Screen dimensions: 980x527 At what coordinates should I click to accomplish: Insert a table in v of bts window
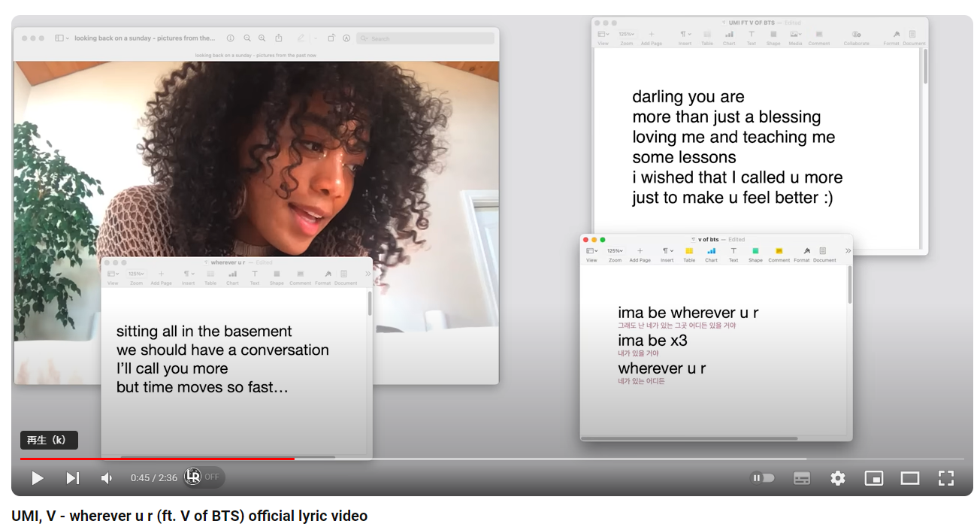click(689, 254)
